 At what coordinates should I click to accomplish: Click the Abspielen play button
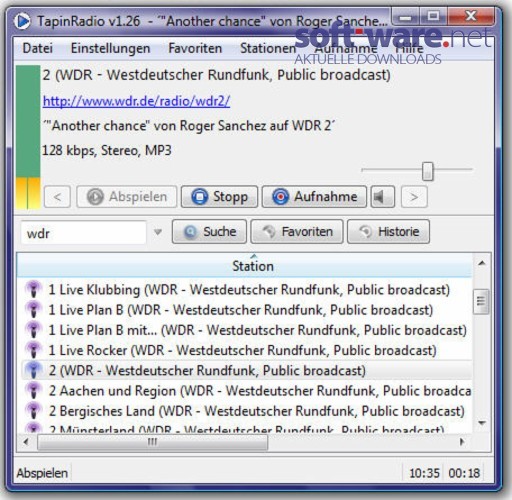pyautogui.click(x=127, y=197)
